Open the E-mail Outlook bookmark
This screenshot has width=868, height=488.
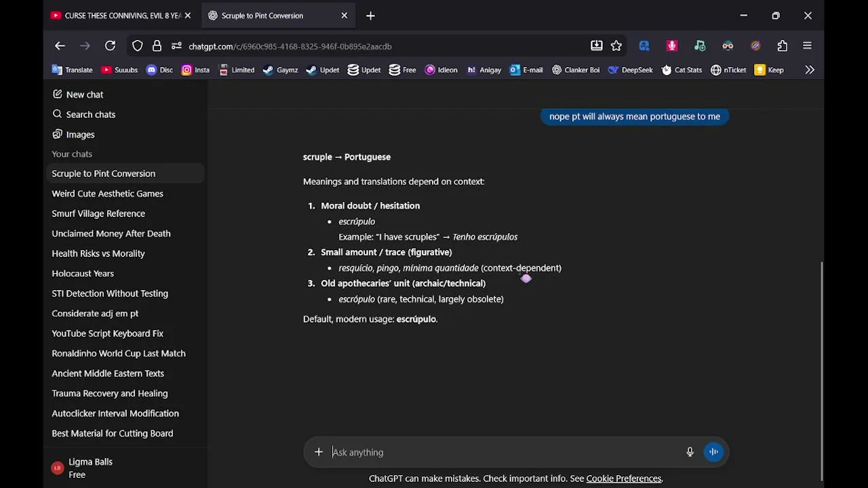tap(526, 70)
